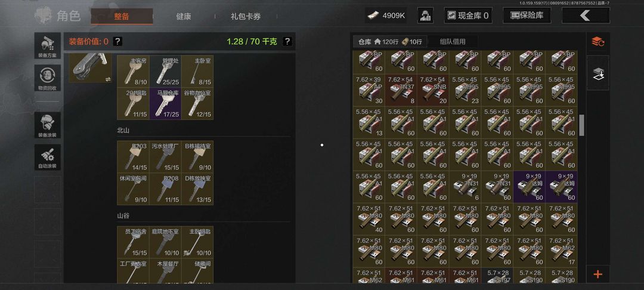
Task: Click the orange plus icon to expand stash
Action: pyautogui.click(x=597, y=274)
